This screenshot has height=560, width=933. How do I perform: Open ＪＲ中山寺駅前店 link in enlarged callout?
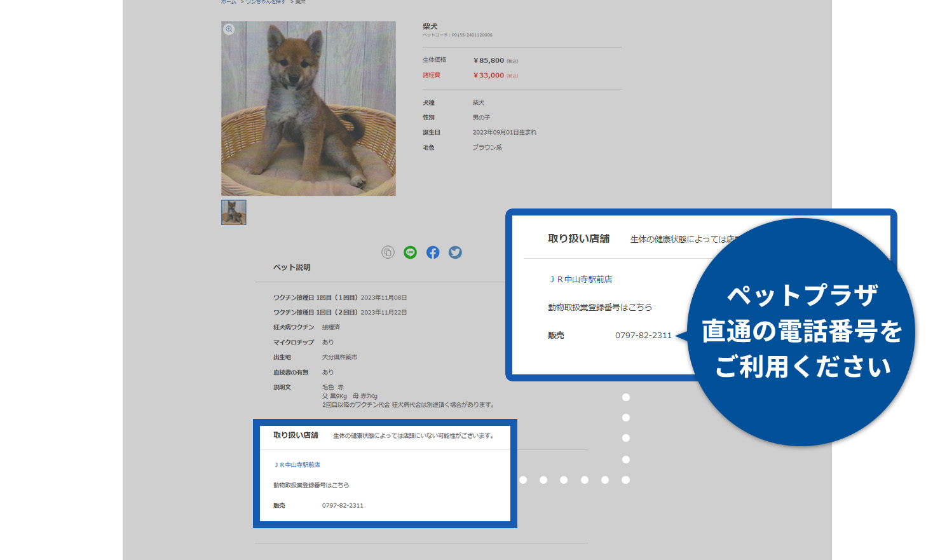(x=581, y=280)
